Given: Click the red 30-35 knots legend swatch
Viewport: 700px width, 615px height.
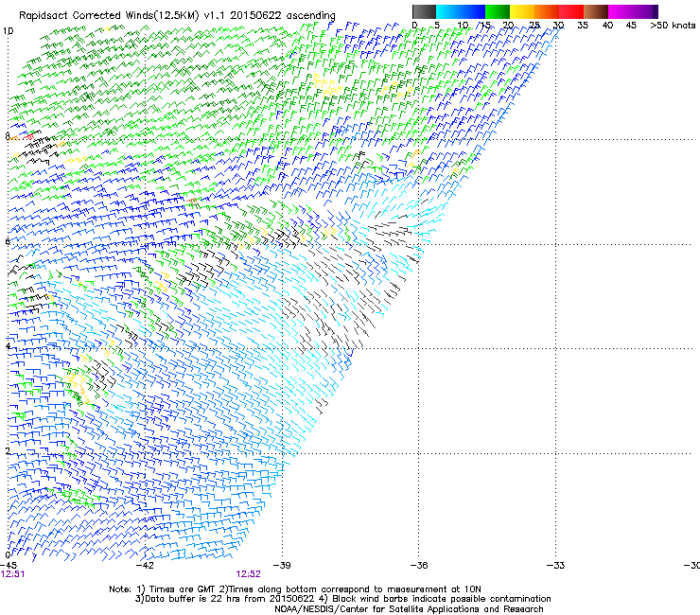Looking at the screenshot, I should tap(571, 11).
